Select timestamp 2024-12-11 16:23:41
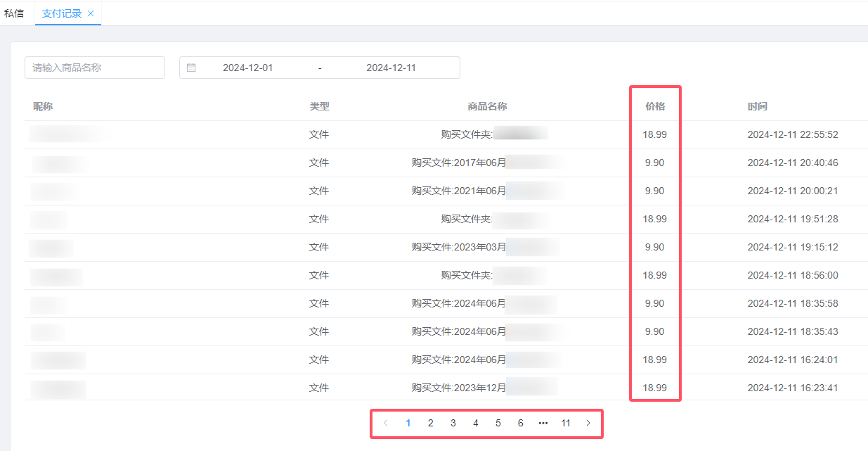 (x=793, y=388)
